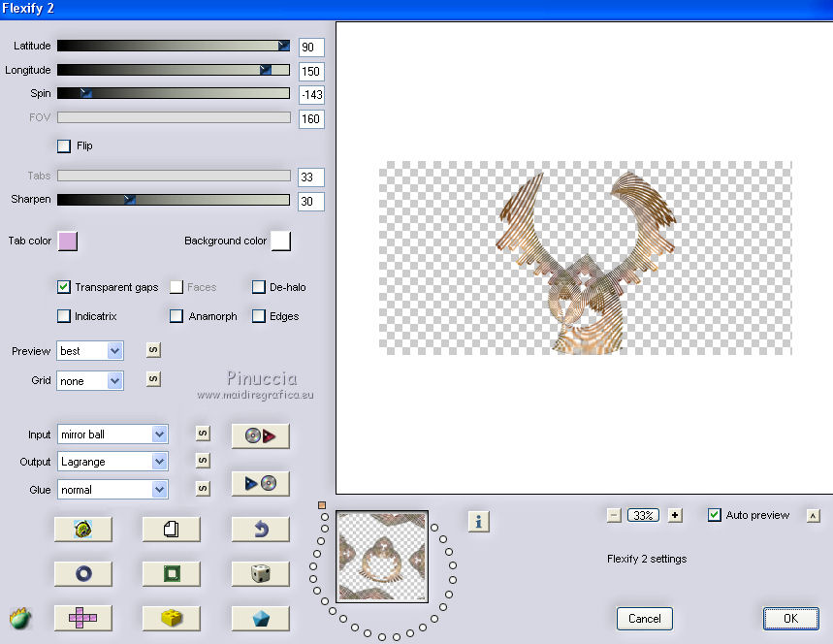Click the arrow-to-disc save settings button
The height and width of the screenshot is (644, 833).
[260, 484]
